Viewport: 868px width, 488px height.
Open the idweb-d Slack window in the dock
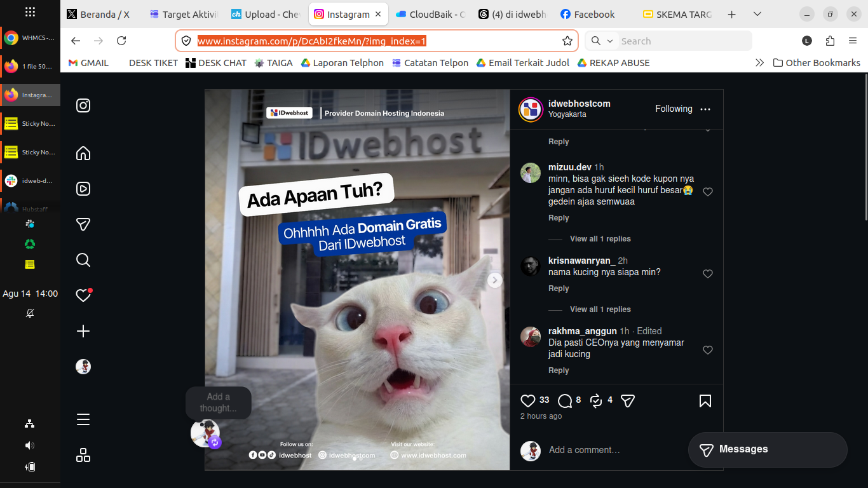31,181
